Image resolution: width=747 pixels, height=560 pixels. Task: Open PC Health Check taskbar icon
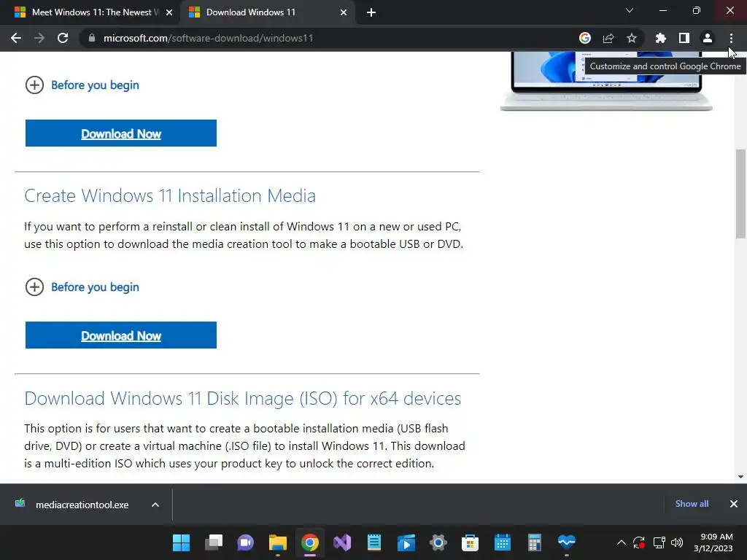[x=566, y=542]
